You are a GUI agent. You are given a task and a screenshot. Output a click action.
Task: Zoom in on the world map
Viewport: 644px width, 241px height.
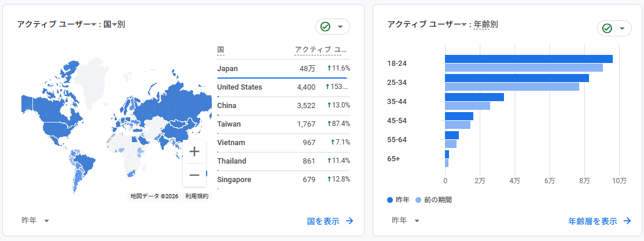[194, 151]
